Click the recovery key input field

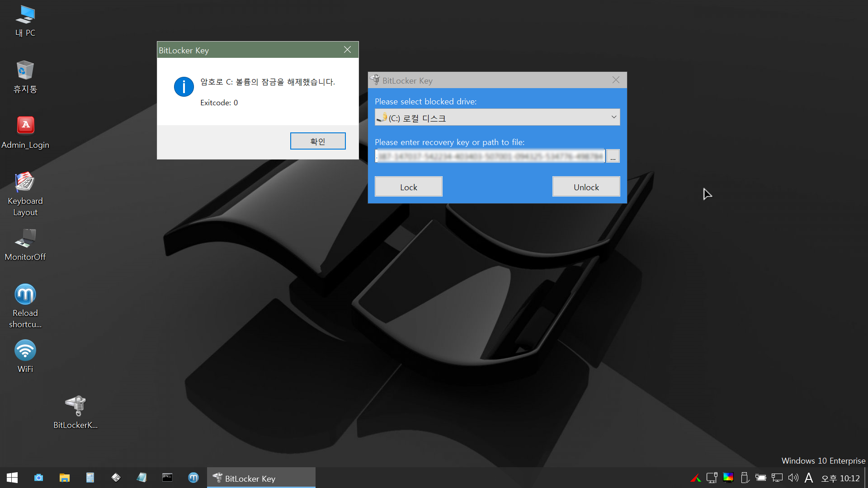pyautogui.click(x=490, y=156)
